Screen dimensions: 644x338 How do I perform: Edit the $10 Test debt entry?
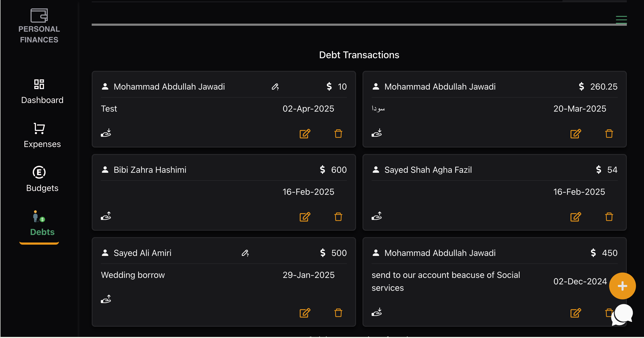[x=304, y=134]
